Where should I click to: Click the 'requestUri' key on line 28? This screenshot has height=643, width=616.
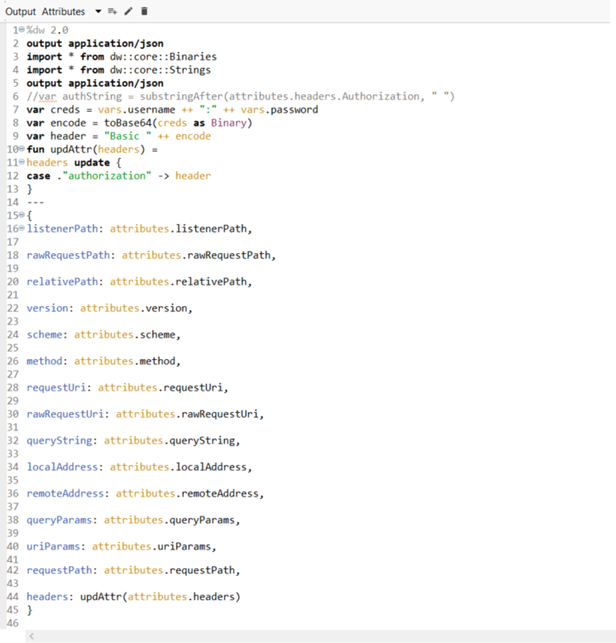56,388
